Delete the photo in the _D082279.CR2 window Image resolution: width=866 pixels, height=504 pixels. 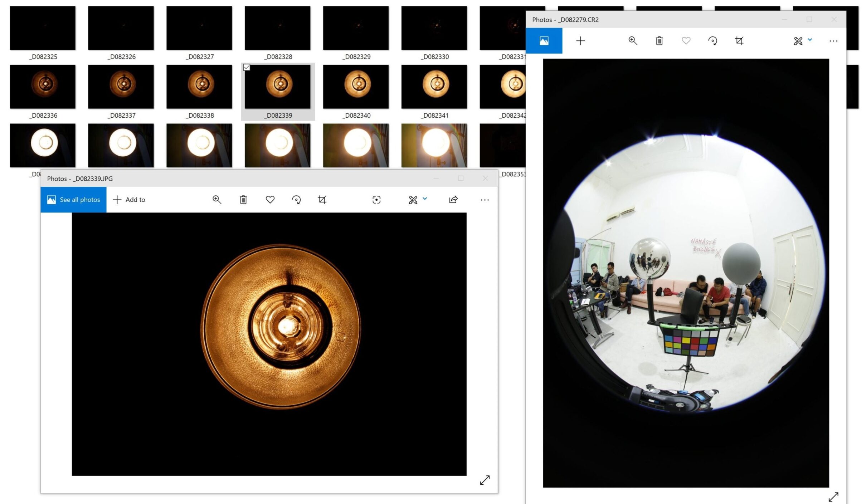[x=659, y=41]
